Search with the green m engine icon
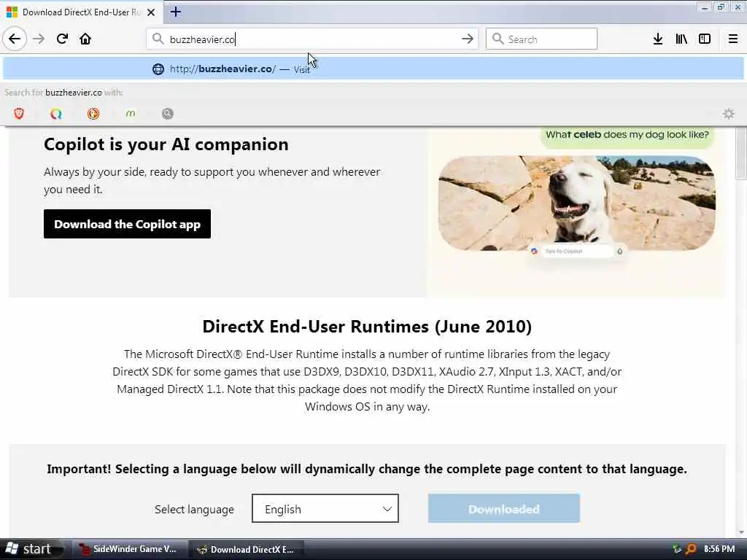Screen dimensions: 747x560 (130, 113)
